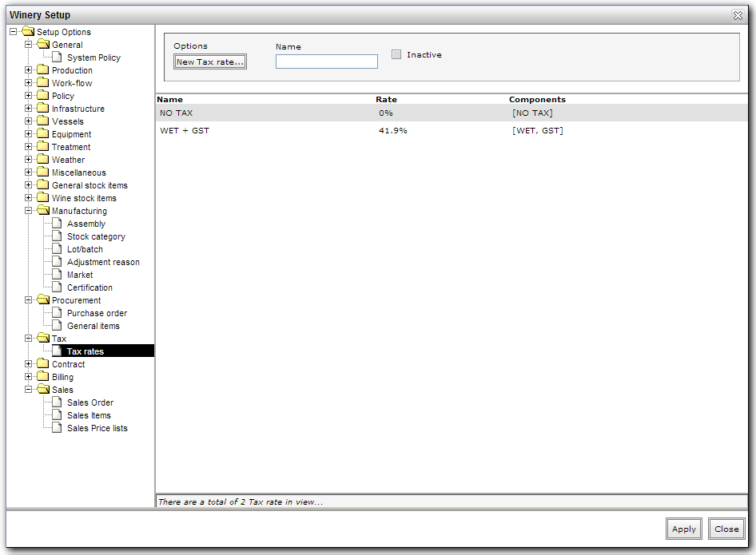Open the Certification setup page
Viewport: 756px width, 555px height.
[90, 287]
